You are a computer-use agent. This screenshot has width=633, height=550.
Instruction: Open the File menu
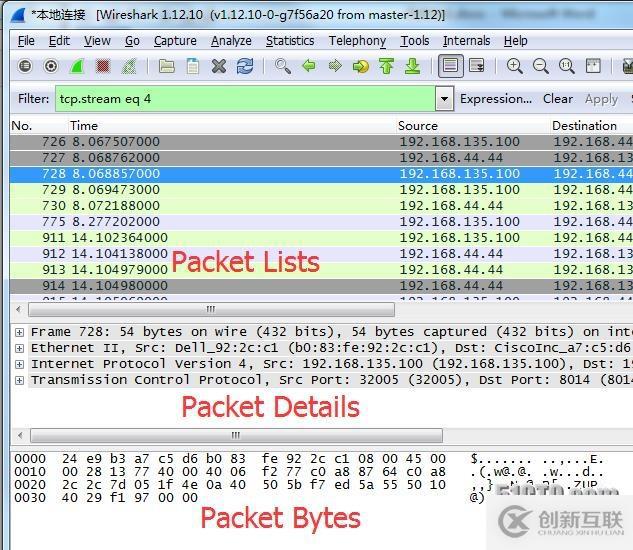click(x=26, y=41)
